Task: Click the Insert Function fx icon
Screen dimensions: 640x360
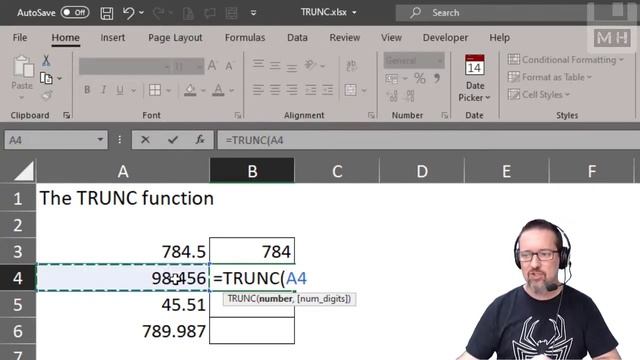Action: coord(200,140)
